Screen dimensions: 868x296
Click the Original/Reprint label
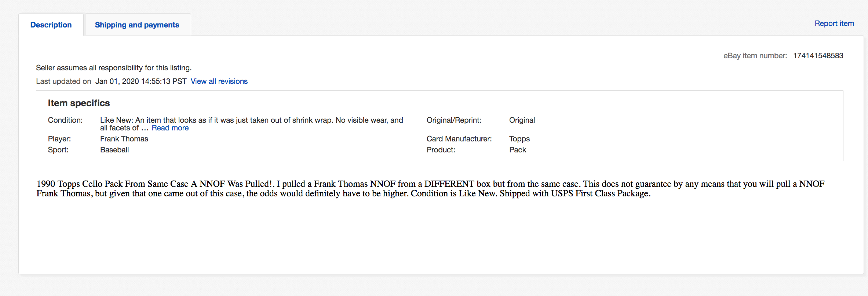454,120
